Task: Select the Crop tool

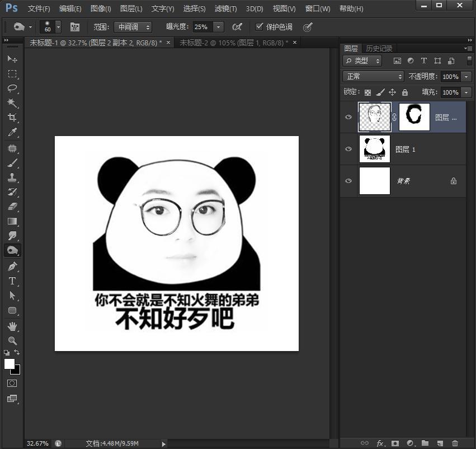Action: pos(12,117)
